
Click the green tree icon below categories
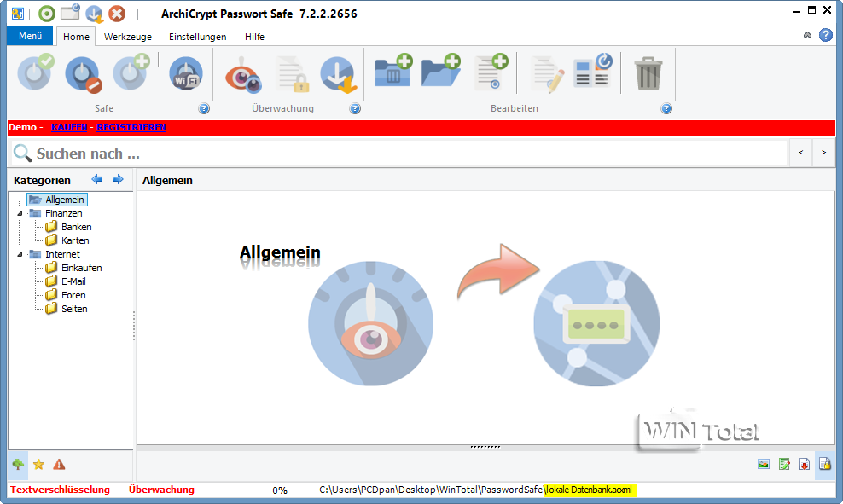[18, 464]
